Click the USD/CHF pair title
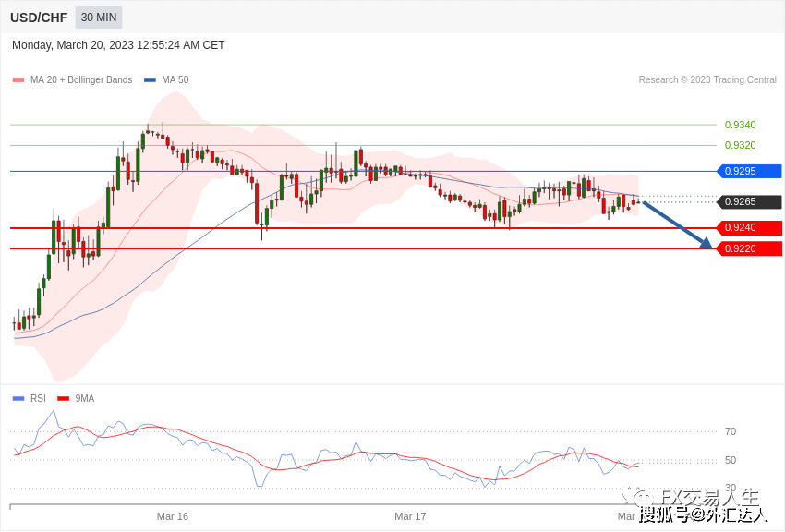Viewport: 785px width, 532px height. pyautogui.click(x=39, y=18)
